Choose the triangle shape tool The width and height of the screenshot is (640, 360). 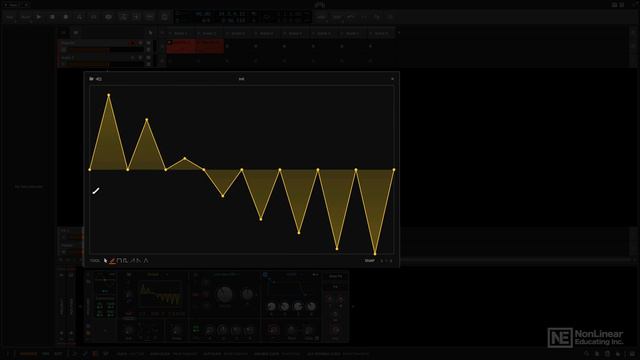point(146,260)
